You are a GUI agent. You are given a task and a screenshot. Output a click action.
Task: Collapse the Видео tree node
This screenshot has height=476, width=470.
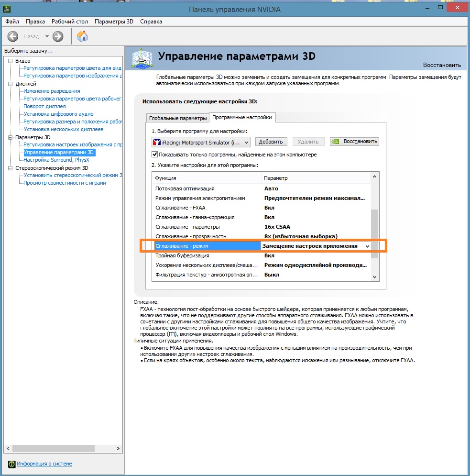[x=11, y=61]
